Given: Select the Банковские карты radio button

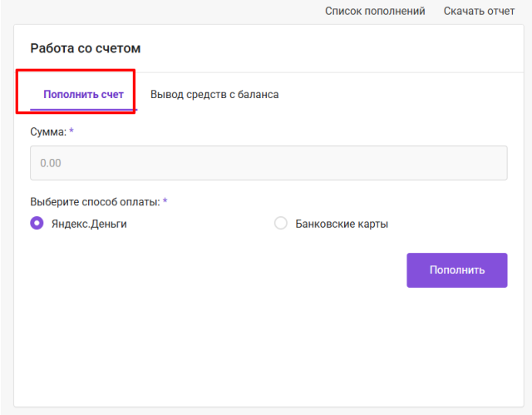Looking at the screenshot, I should [281, 223].
